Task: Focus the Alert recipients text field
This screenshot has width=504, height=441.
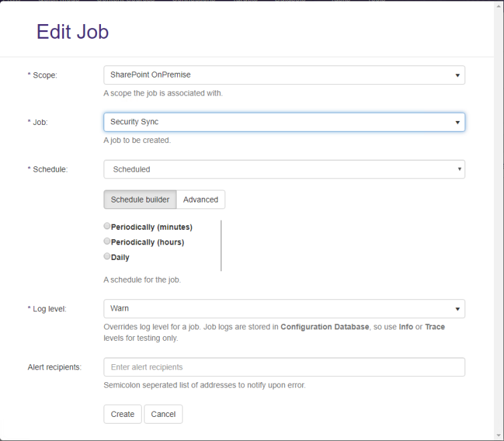Action: coord(284,367)
